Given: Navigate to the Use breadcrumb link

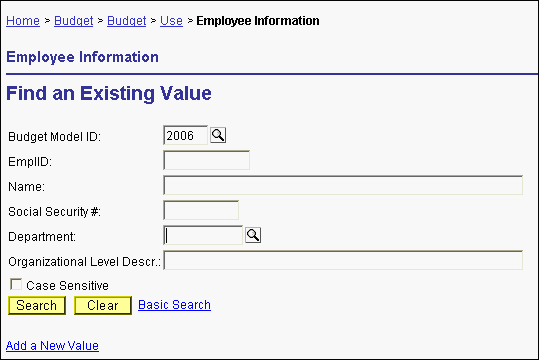Looking at the screenshot, I should [171, 21].
